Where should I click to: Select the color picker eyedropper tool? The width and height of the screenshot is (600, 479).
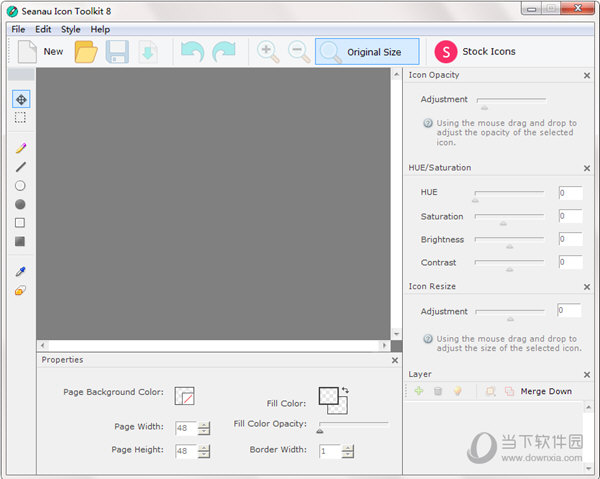[21, 272]
